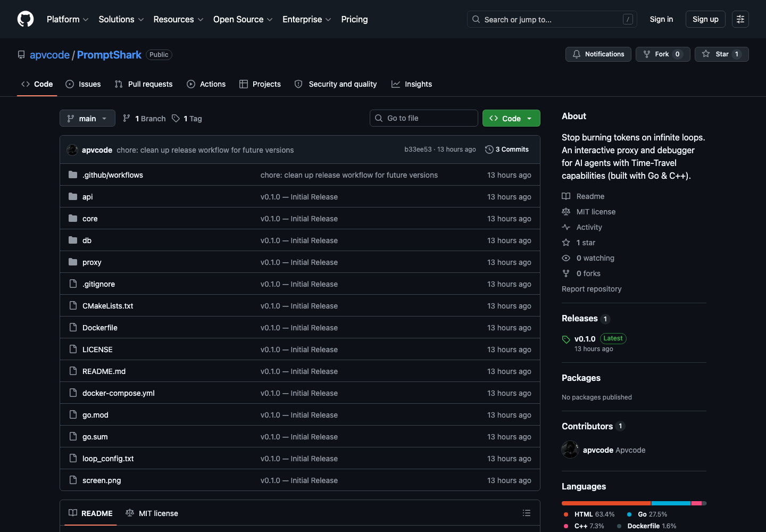Switch to the Issues tab
This screenshot has width=766, height=532.
tap(83, 84)
